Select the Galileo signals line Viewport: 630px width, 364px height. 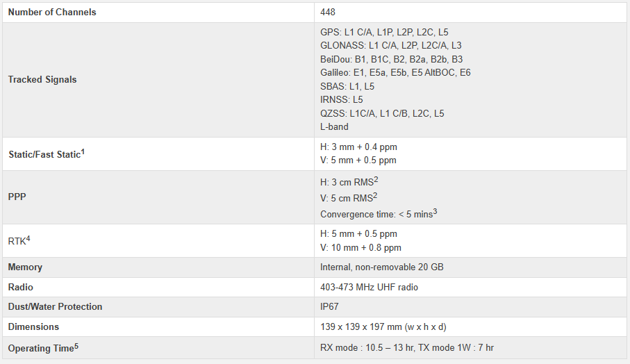tap(395, 72)
